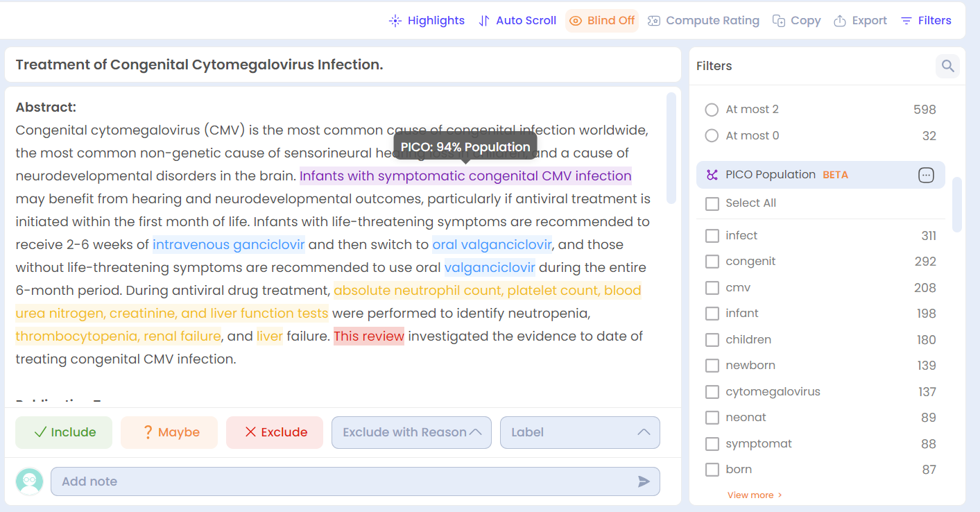Image resolution: width=980 pixels, height=512 pixels.
Task: Check the 'infant' filter checkbox
Action: (712, 313)
